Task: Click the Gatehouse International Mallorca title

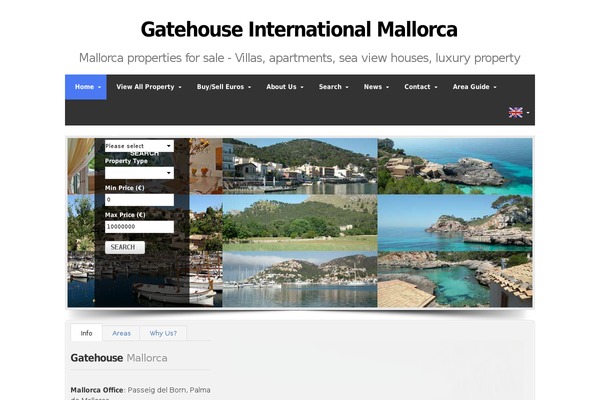Action: (x=299, y=29)
